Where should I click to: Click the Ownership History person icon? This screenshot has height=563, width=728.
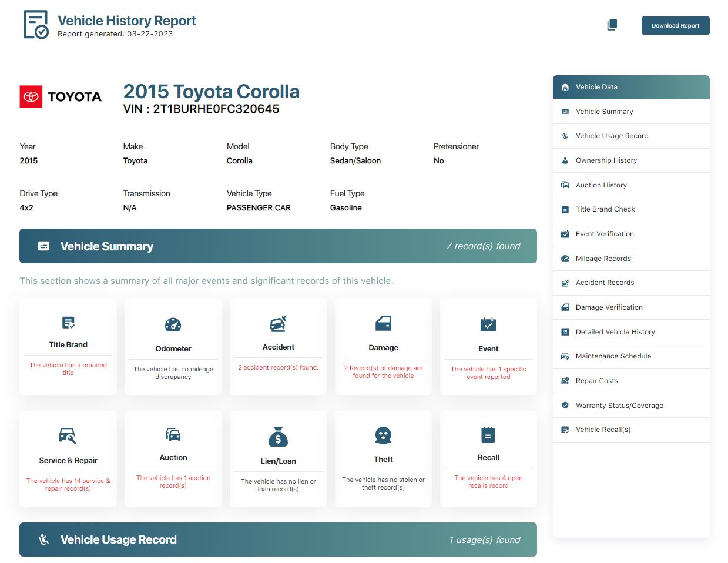click(565, 160)
